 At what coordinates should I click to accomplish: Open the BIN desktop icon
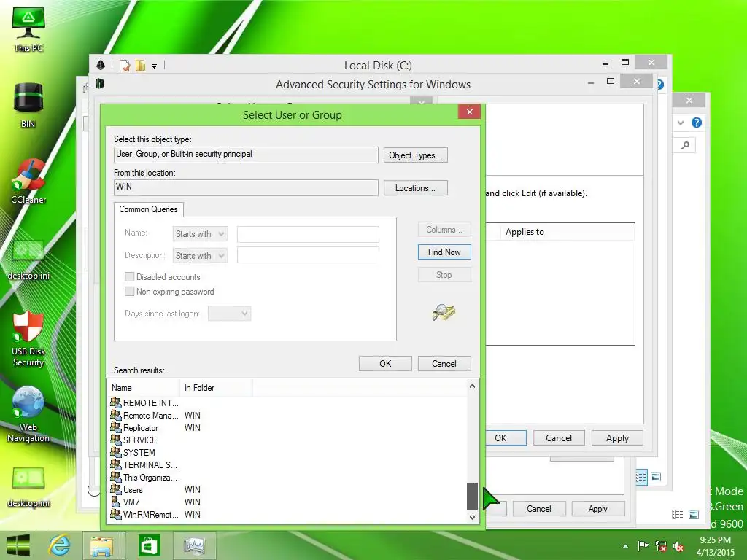(x=28, y=105)
